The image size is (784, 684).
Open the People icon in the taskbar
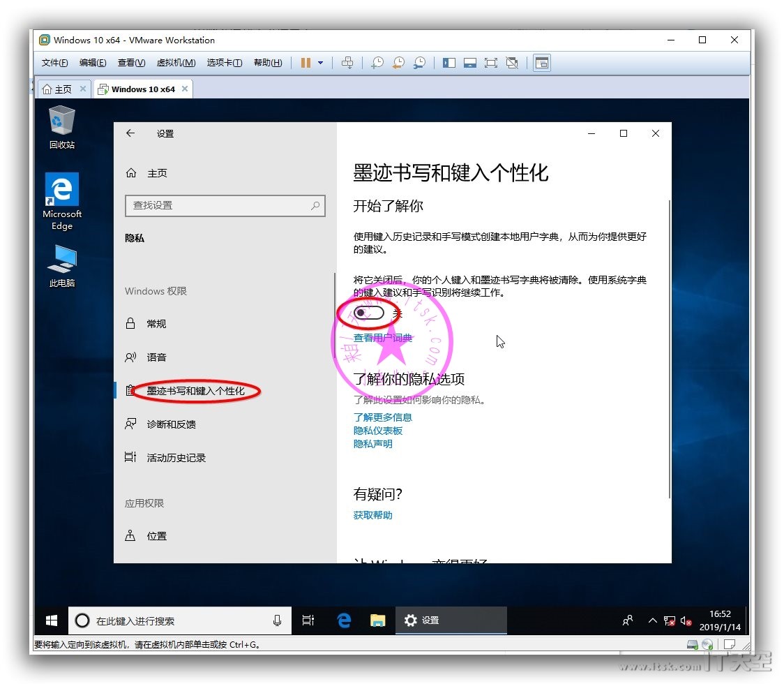click(x=628, y=621)
